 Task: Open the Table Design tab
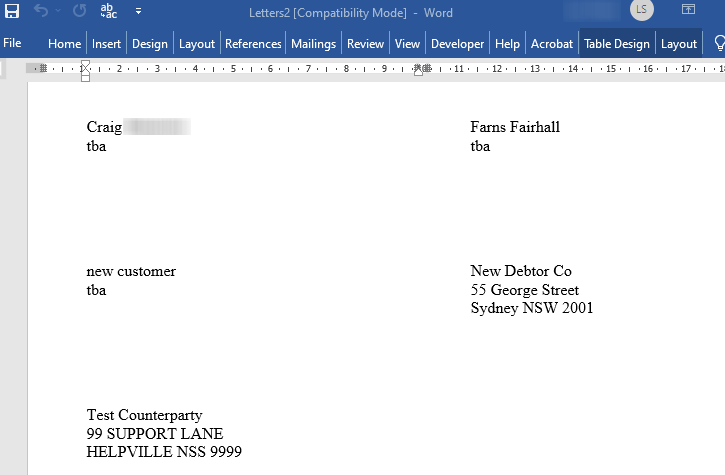pos(616,44)
